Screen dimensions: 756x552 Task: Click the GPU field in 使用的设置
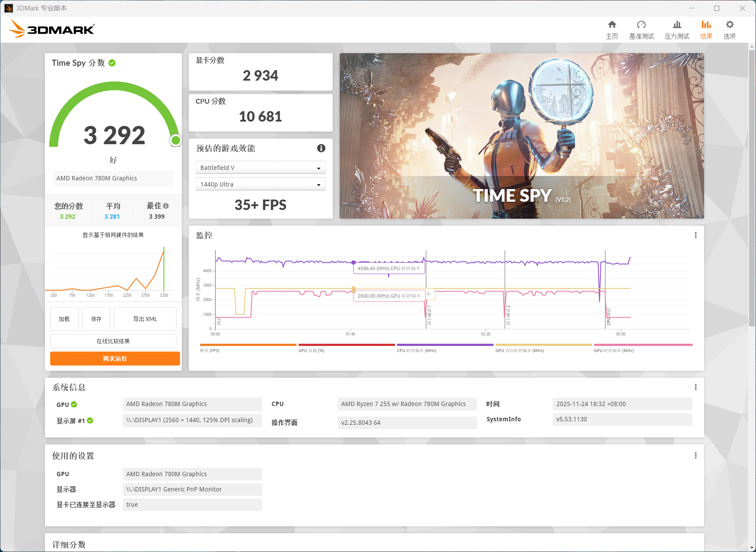pos(192,474)
